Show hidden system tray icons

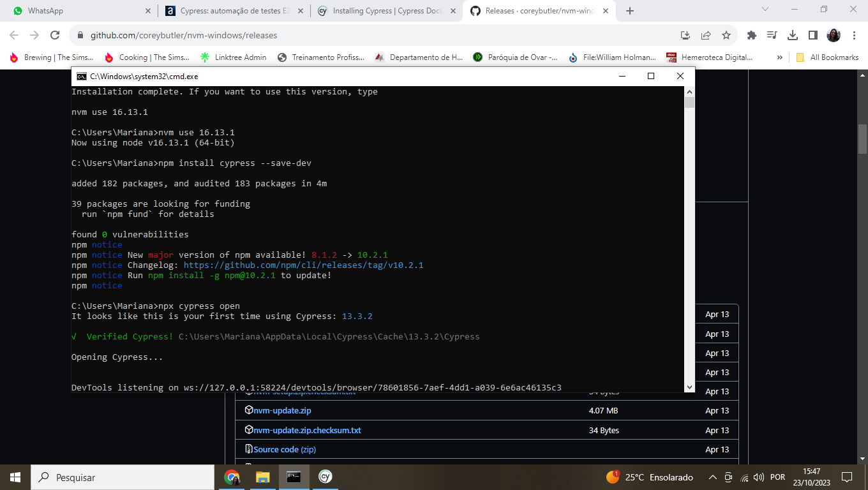pyautogui.click(x=713, y=477)
